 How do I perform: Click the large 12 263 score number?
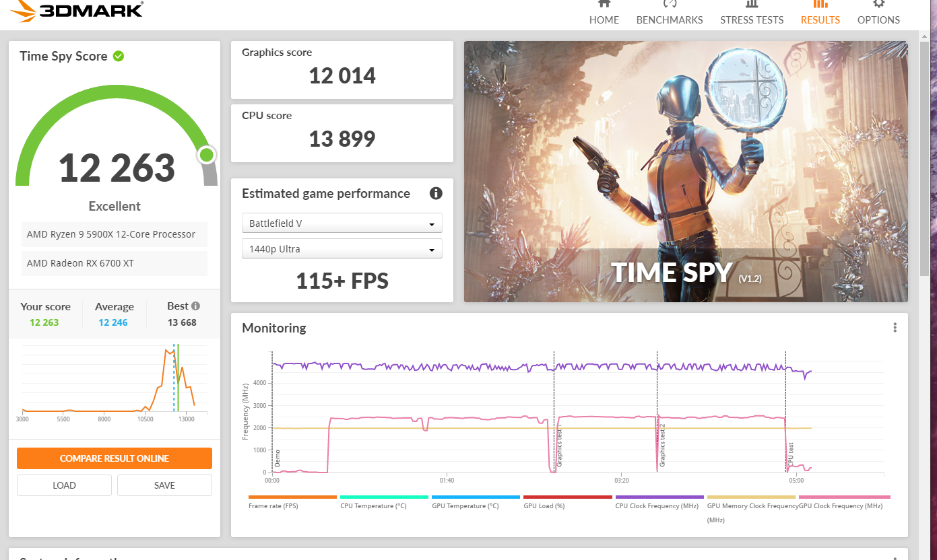point(117,168)
